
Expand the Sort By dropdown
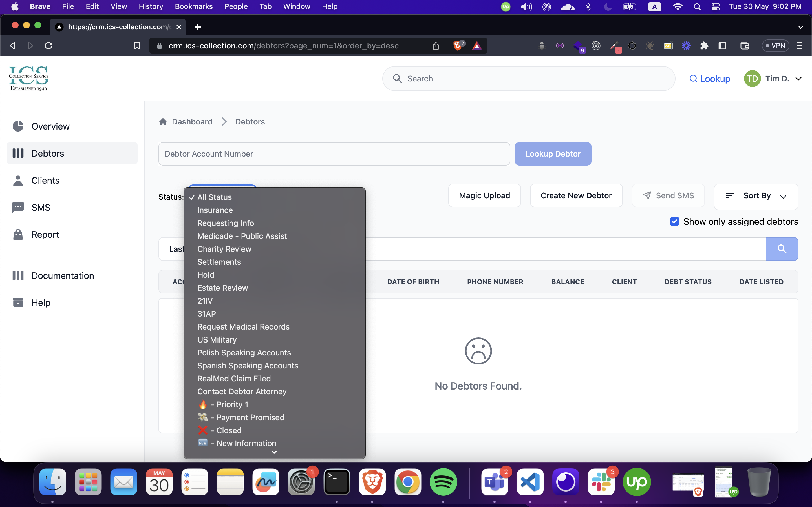click(x=756, y=196)
